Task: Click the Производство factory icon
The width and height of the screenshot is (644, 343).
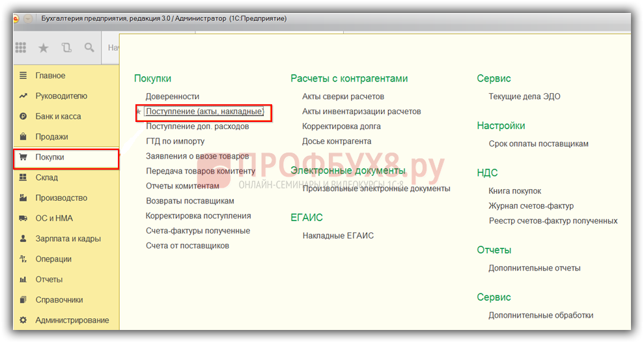Action: tap(23, 198)
